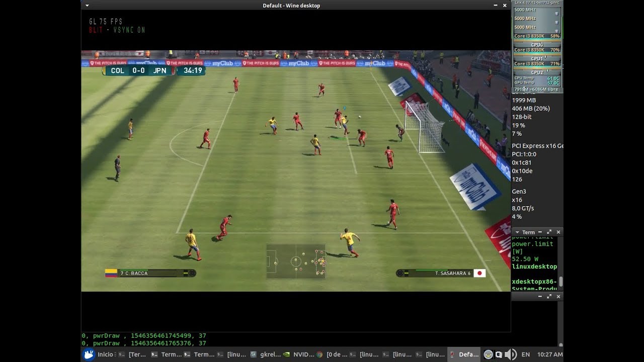Open the '[Ter...' terminal taskbar entry
Image resolution: width=644 pixels, height=362 pixels.
tap(132, 354)
